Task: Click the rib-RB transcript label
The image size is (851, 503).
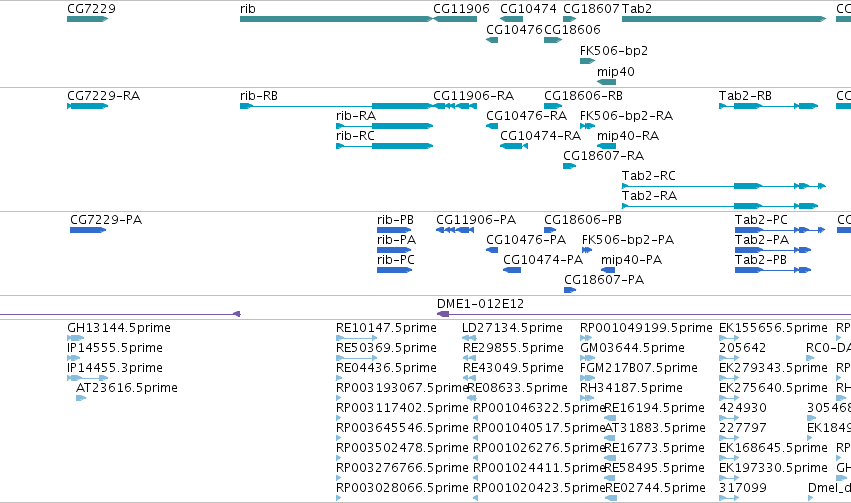Action: click(259, 95)
